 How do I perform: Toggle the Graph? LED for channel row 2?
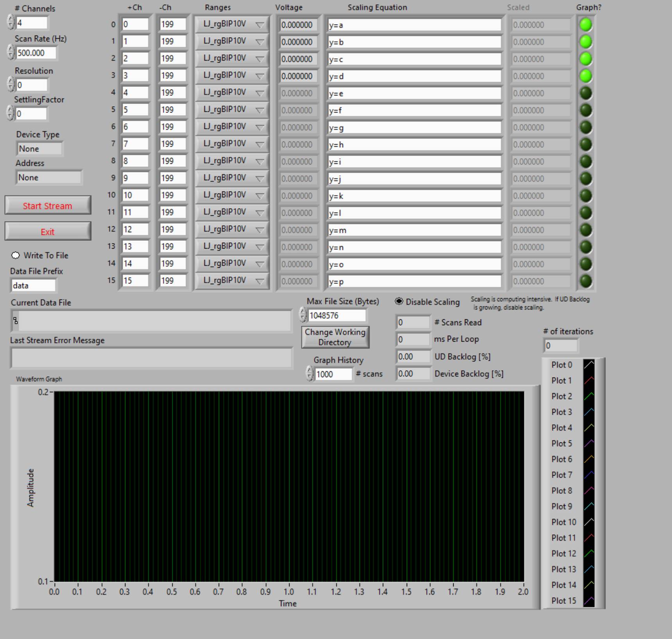(586, 59)
